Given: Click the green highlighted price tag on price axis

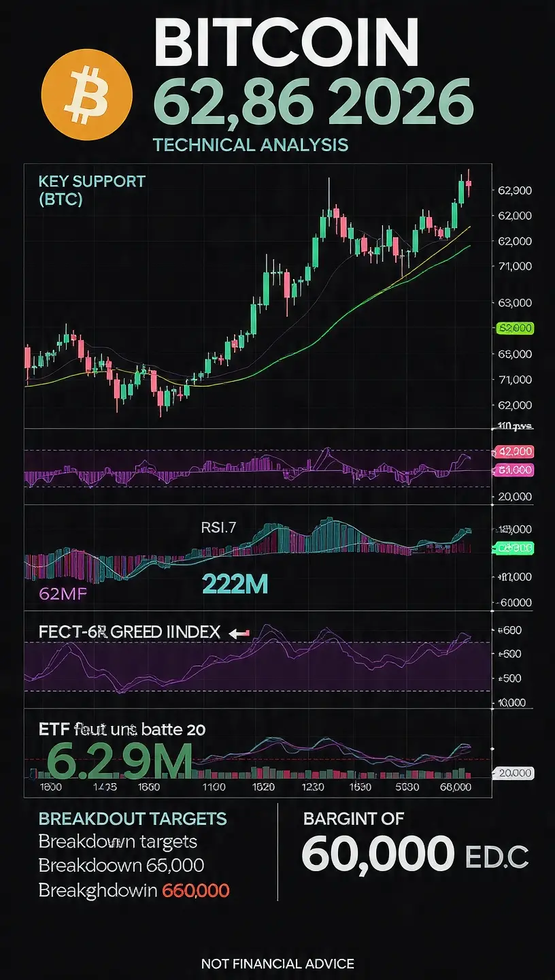Looking at the screenshot, I should click(x=516, y=329).
